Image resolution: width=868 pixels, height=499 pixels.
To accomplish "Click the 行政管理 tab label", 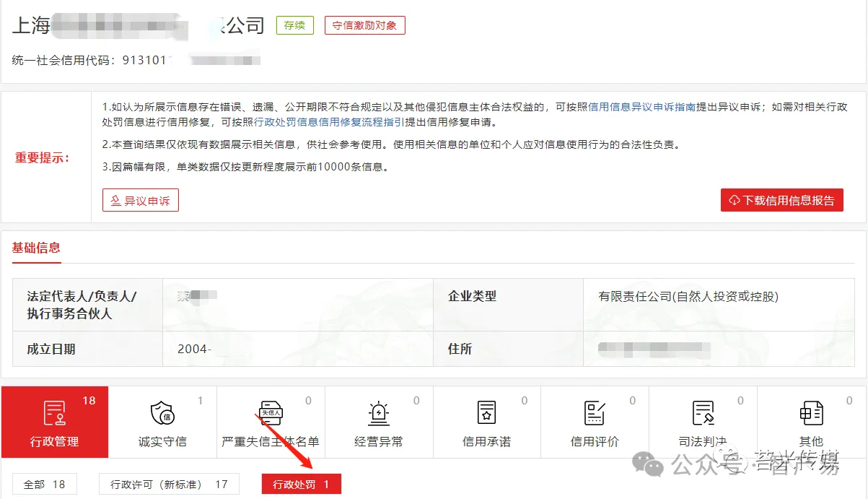I will pyautogui.click(x=55, y=441).
